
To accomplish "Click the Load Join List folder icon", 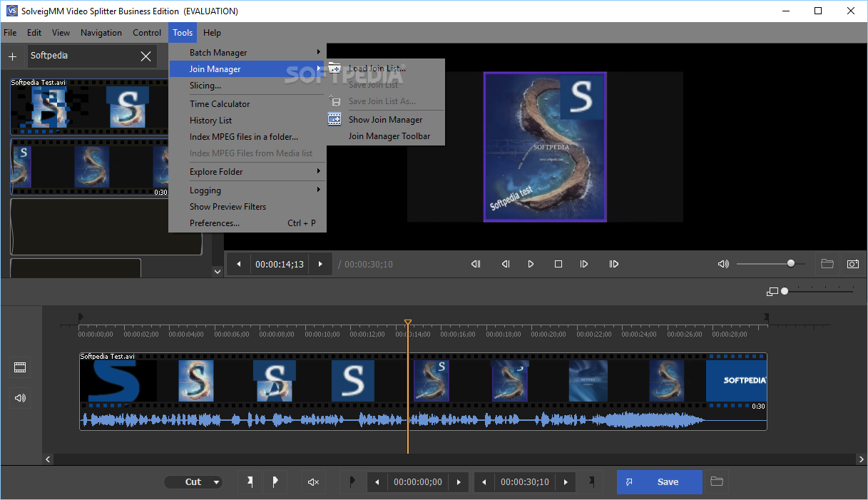I will coord(335,68).
